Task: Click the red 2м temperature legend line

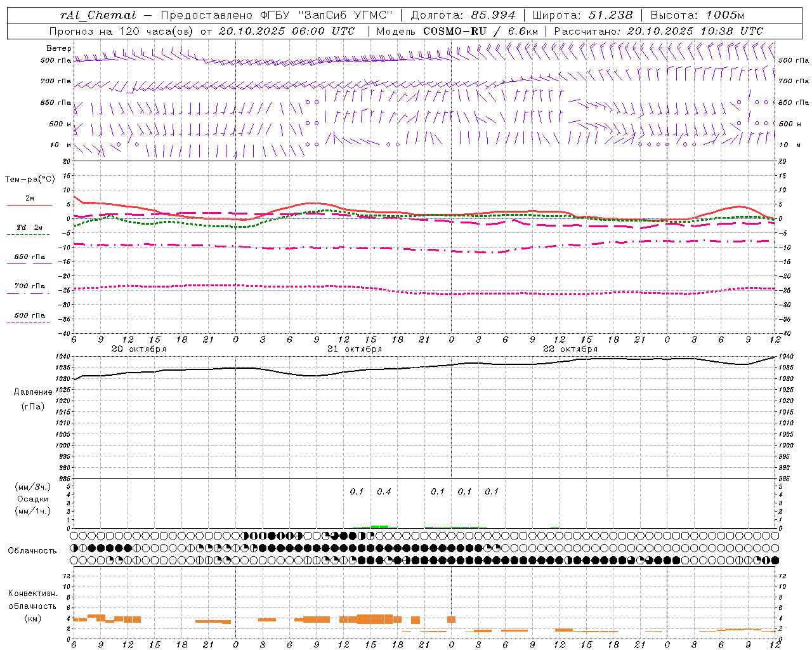Action: click(29, 206)
